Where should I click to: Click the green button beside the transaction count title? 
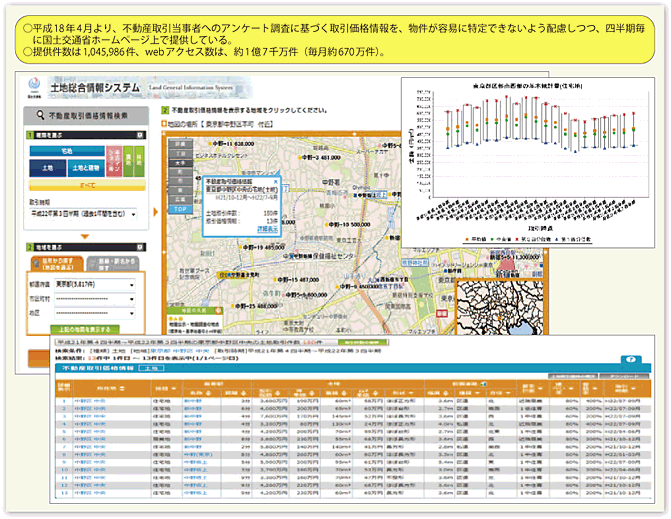pyautogui.click(x=362, y=342)
